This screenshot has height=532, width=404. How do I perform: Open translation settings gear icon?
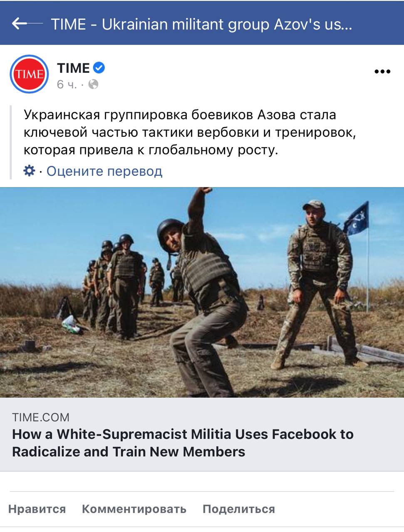29,170
